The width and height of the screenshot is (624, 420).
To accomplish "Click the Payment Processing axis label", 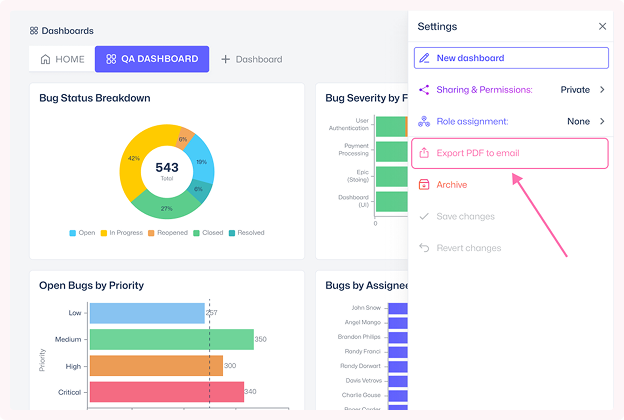I will 353,149.
